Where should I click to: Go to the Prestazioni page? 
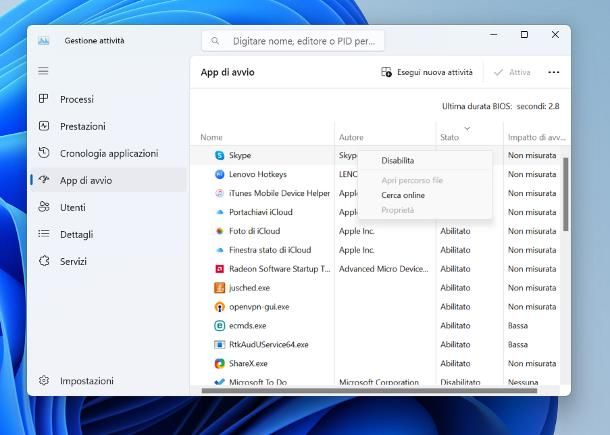click(109, 126)
